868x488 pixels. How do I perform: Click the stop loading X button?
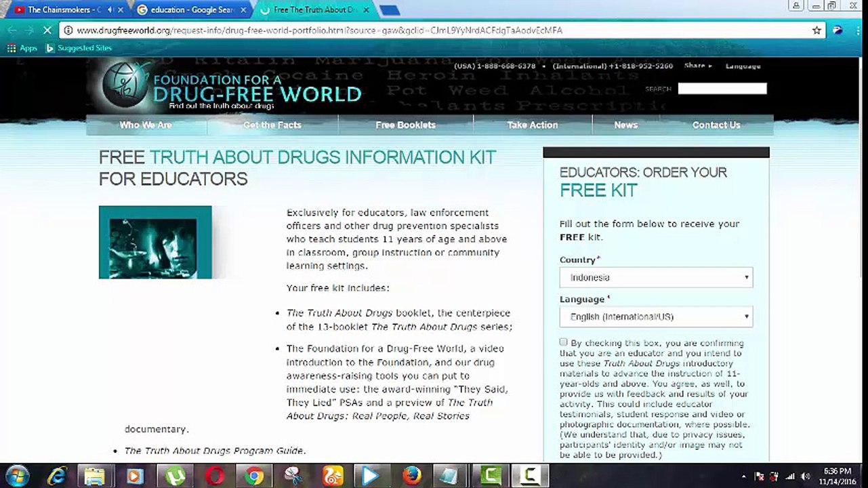47,30
